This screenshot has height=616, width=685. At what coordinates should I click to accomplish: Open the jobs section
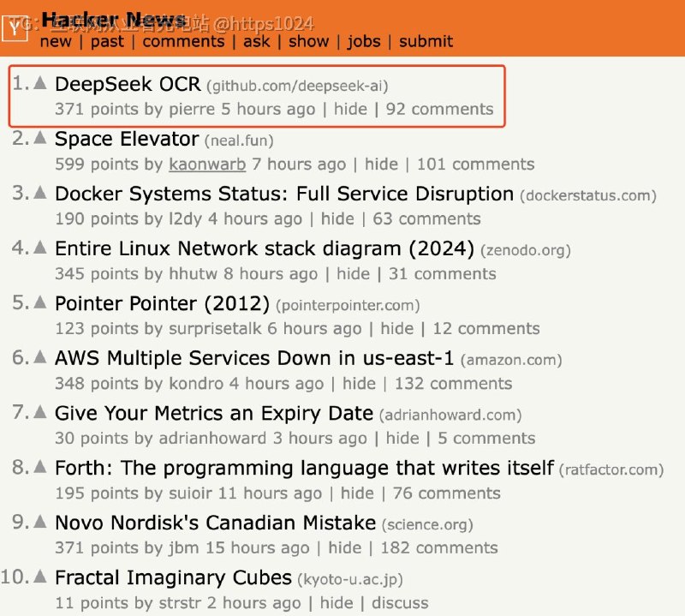point(364,41)
